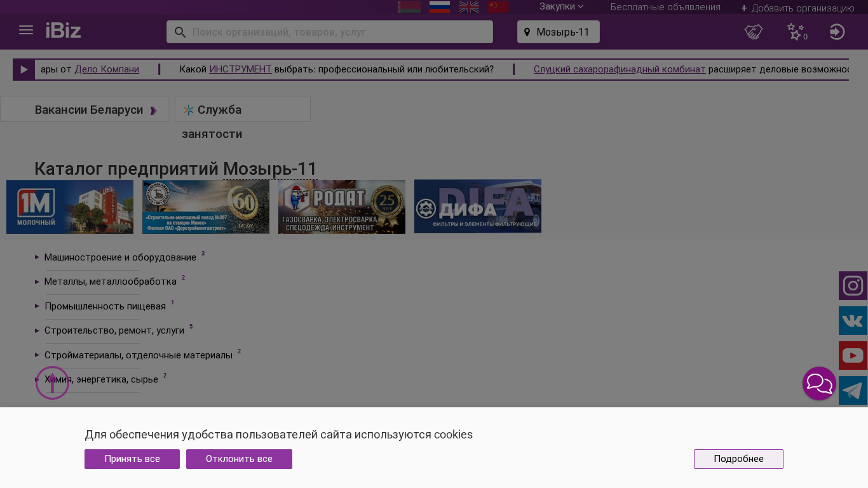Expand Машиностроение и оборудование category
This screenshot has height=488, width=868.
tap(120, 257)
